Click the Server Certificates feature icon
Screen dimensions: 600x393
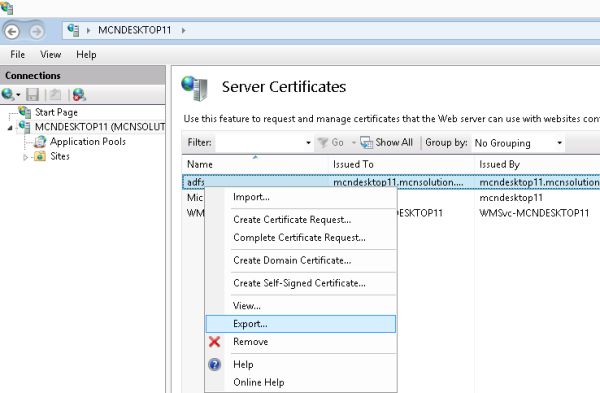click(x=195, y=88)
